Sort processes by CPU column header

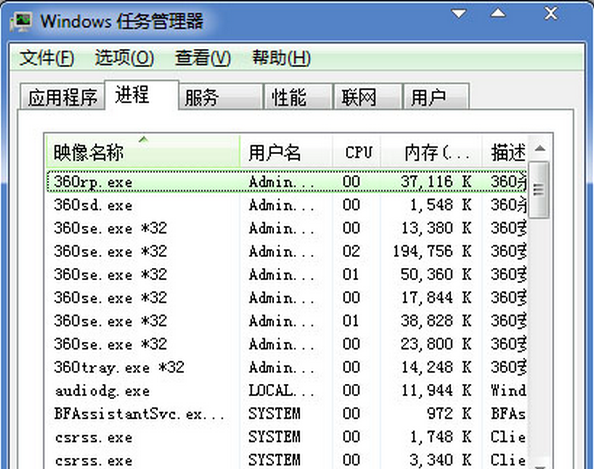coord(357,152)
